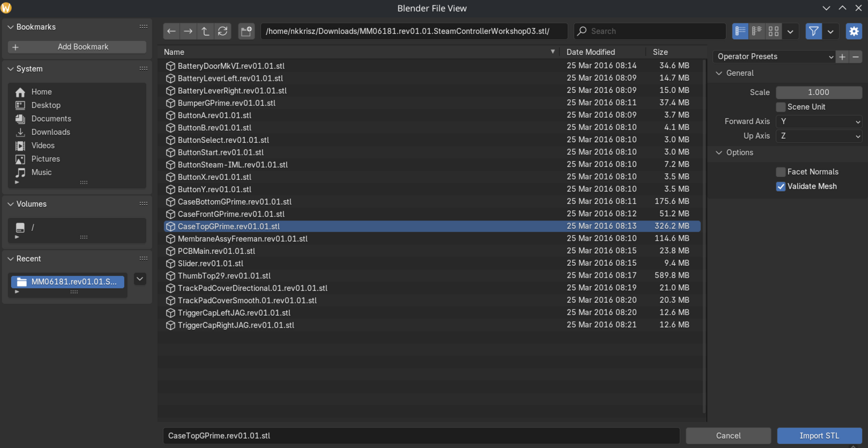Collapse the Bookmarks panel
Screen dimensions: 868x448
coord(10,27)
